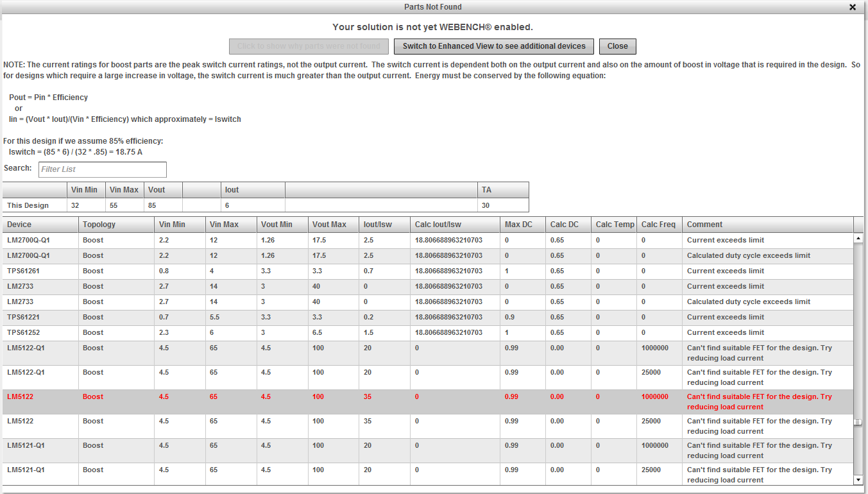Screen dimensions: 868x494
Task: Select the TPS61221 device row
Action: (x=428, y=317)
